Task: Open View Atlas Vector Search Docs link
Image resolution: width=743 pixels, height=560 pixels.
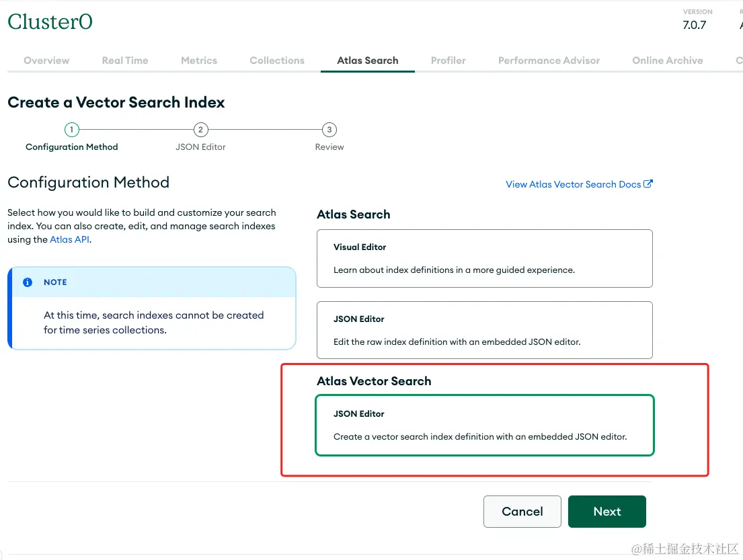Action: (573, 184)
